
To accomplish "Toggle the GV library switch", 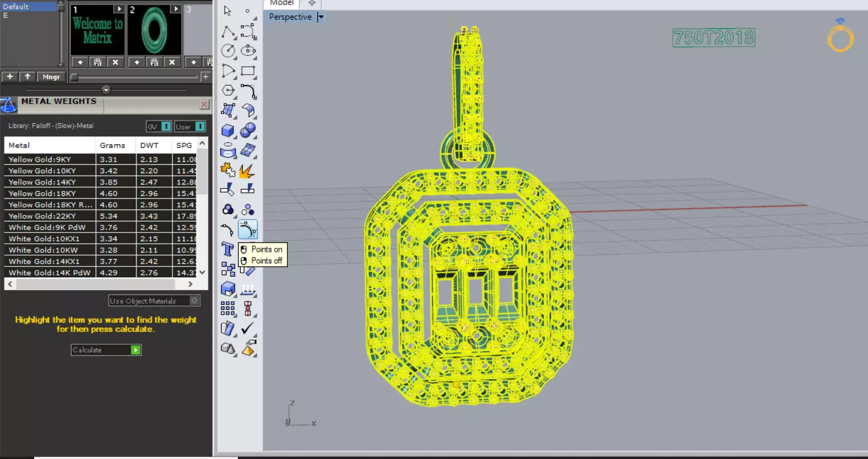I will [166, 127].
